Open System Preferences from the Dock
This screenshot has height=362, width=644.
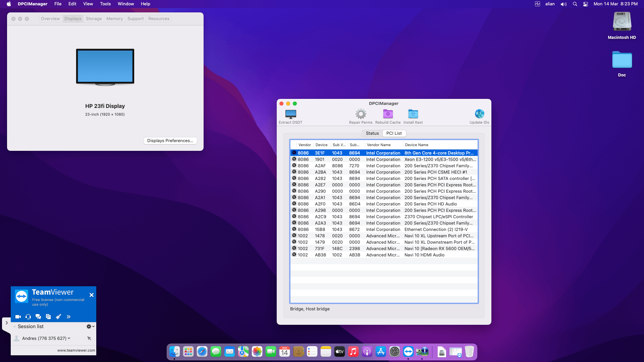394,352
